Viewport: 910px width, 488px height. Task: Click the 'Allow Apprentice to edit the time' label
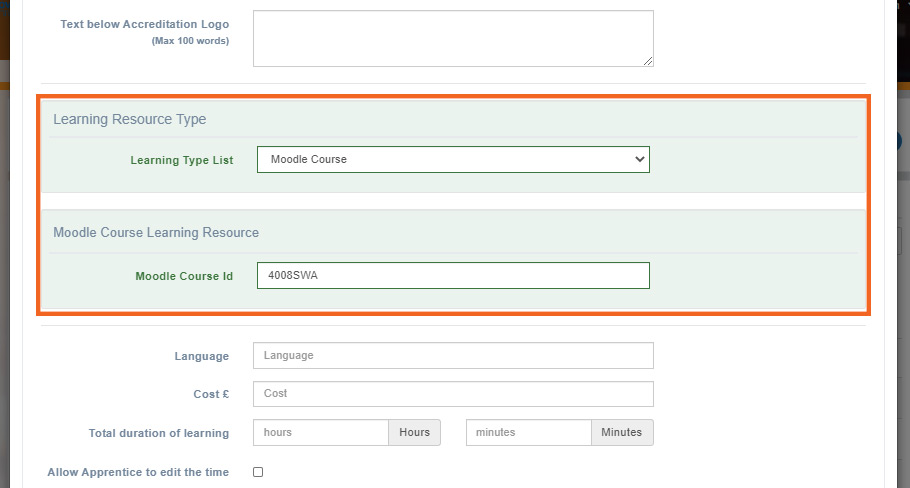pyautogui.click(x=138, y=472)
